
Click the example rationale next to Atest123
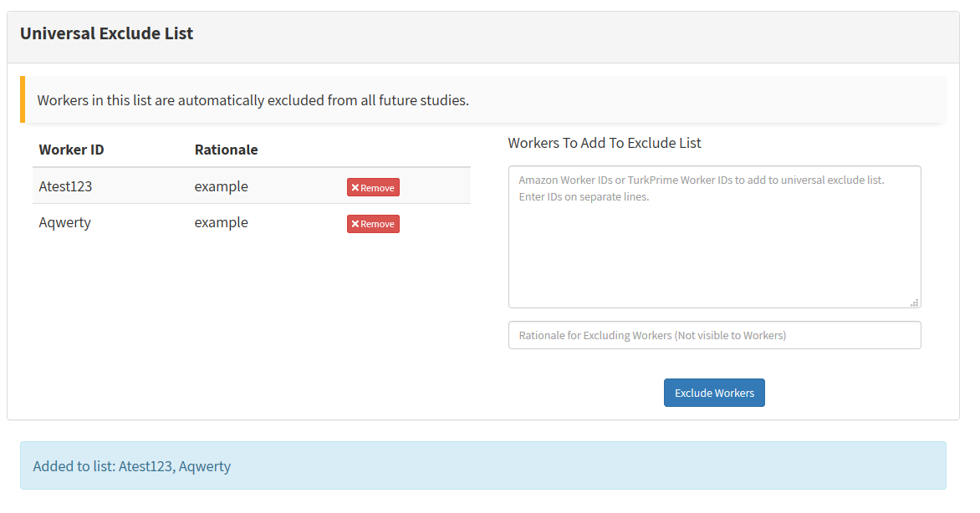click(221, 186)
